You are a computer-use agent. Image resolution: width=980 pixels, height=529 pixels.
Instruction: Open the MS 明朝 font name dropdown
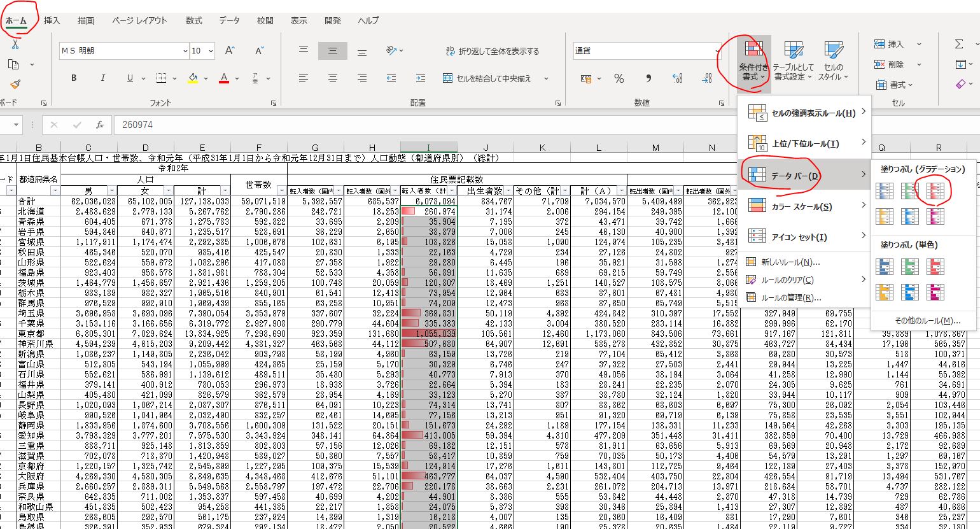[x=185, y=51]
